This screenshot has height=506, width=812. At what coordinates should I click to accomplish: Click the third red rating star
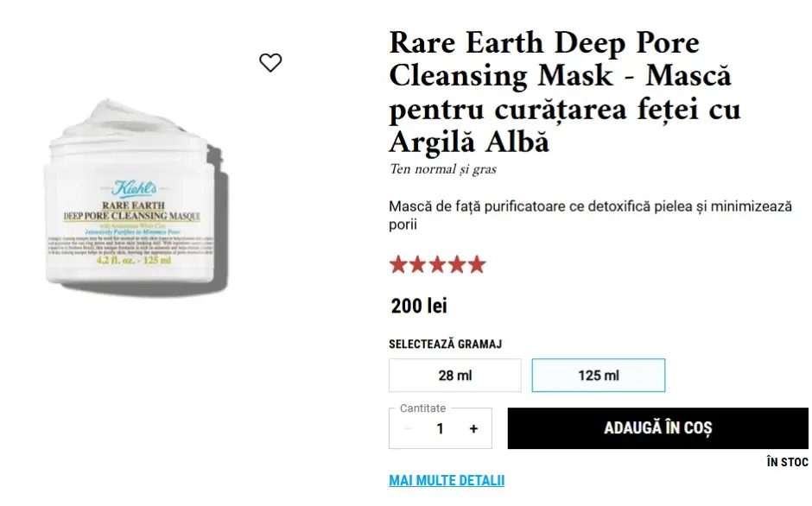point(438,264)
